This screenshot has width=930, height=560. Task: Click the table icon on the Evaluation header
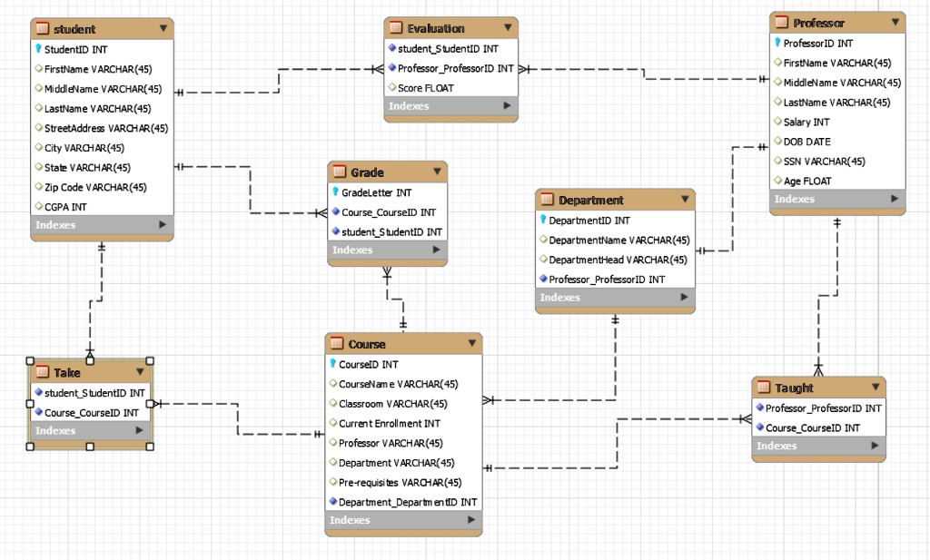pos(394,27)
